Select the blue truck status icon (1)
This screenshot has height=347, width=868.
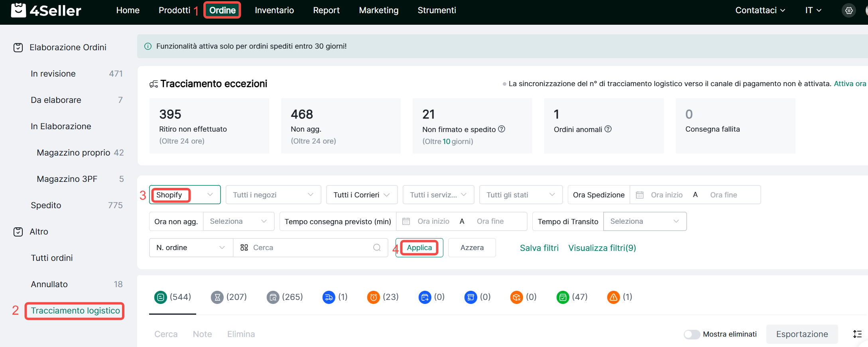point(329,297)
